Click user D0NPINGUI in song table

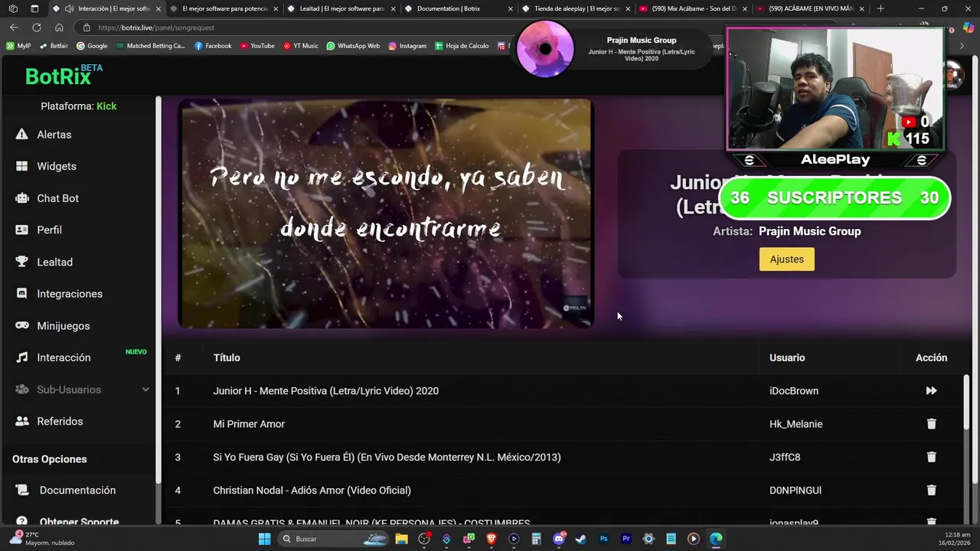(x=795, y=491)
